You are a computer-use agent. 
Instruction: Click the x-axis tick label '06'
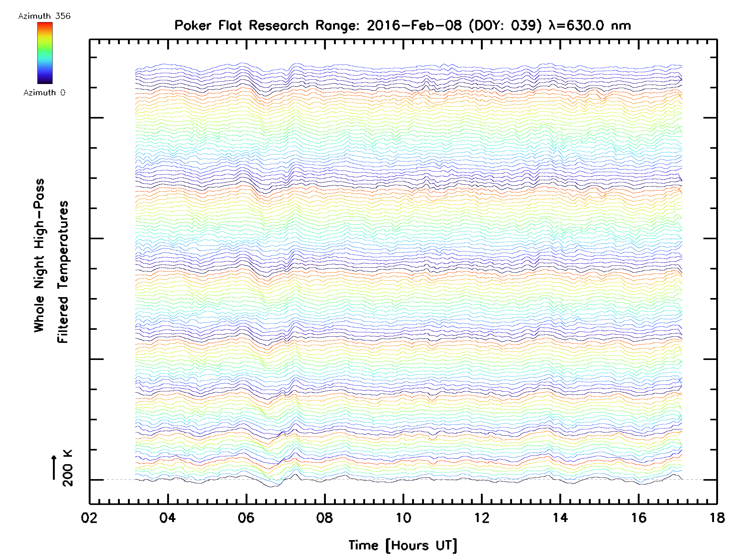click(x=246, y=518)
